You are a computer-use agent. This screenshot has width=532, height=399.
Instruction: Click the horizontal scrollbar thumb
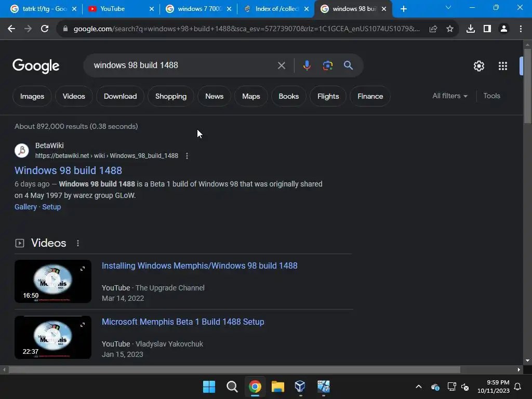[x=234, y=369]
